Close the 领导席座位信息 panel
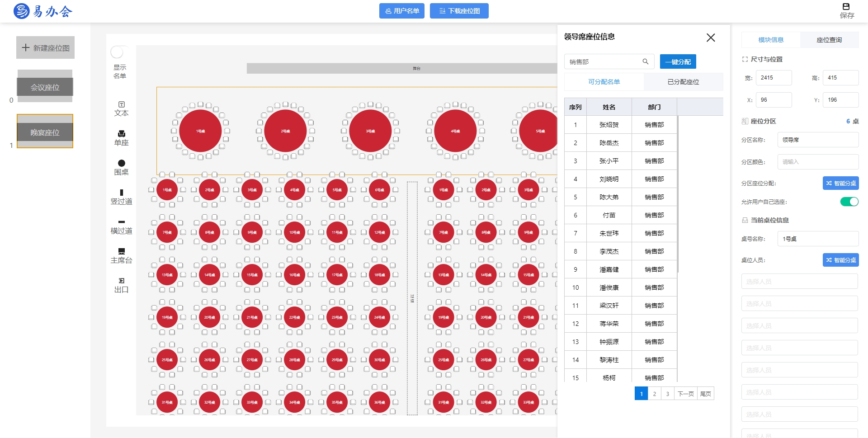 click(x=711, y=38)
